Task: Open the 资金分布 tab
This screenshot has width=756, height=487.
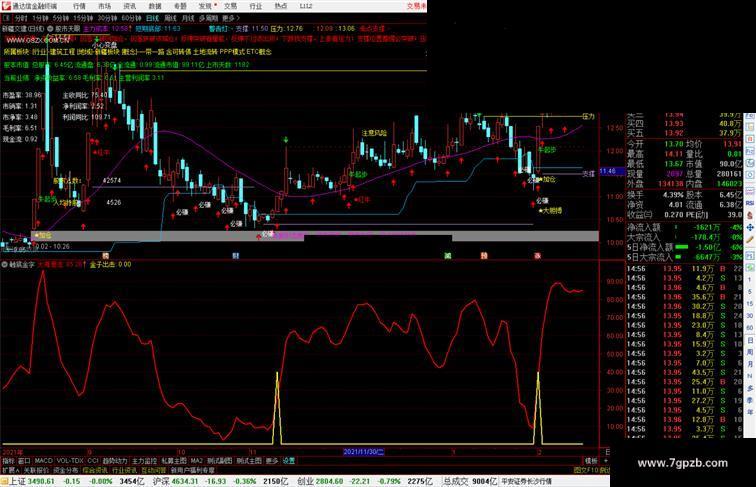Action: (66, 470)
